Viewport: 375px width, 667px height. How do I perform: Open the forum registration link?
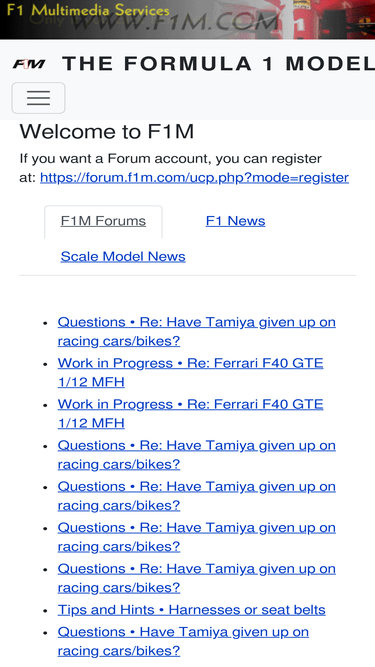click(x=194, y=177)
